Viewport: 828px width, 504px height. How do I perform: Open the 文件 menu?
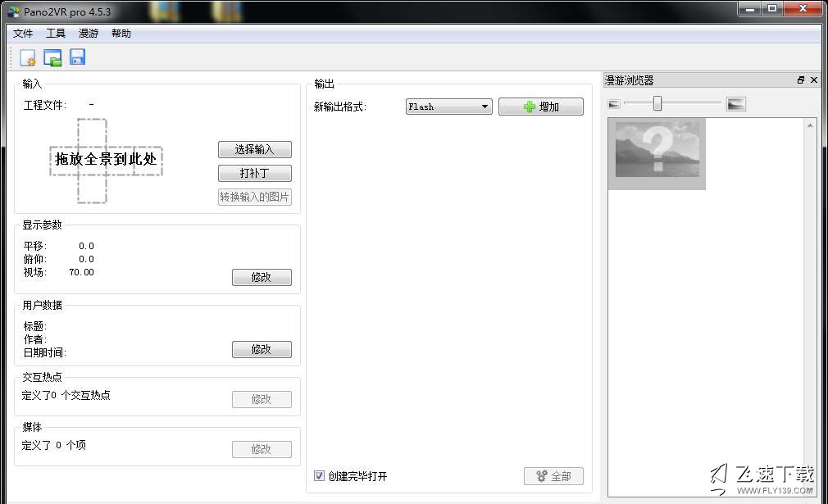point(23,34)
